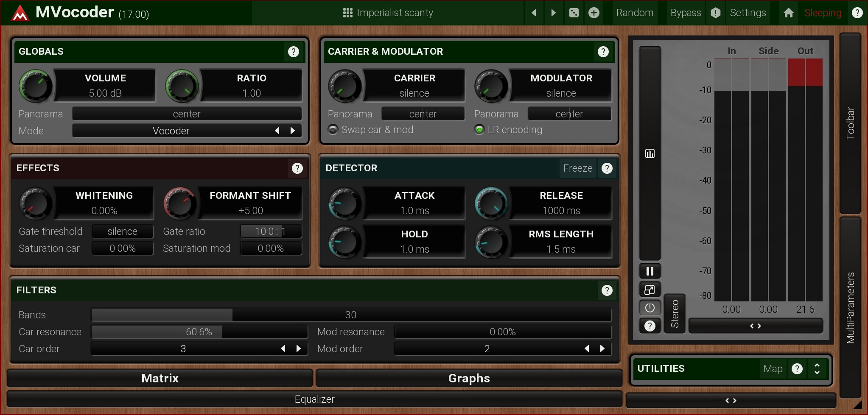Toggle the Freeze button in Detector
Screen dimensions: 868x415
tap(577, 168)
